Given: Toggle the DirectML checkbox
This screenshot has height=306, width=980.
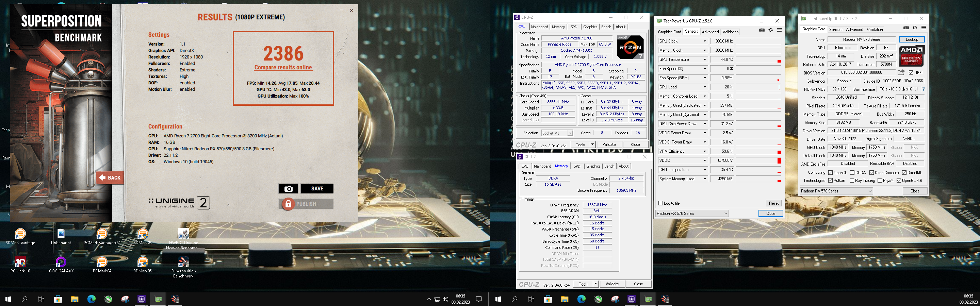Looking at the screenshot, I should 904,173.
